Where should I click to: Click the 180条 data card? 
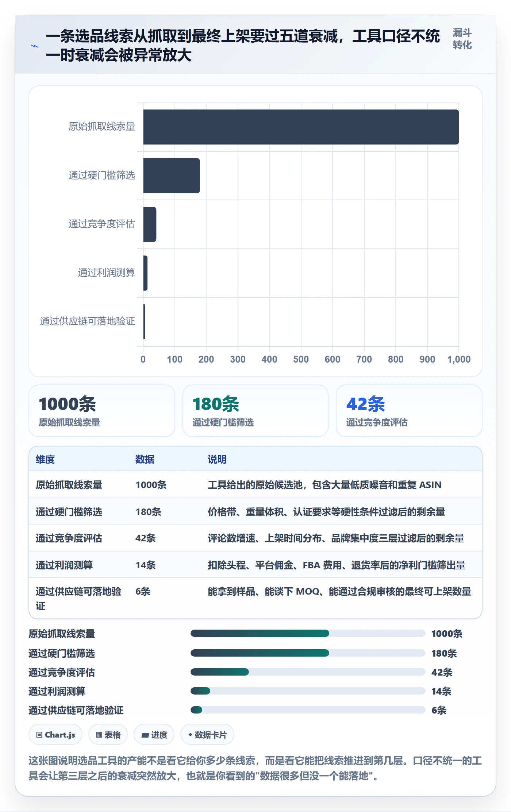click(255, 411)
